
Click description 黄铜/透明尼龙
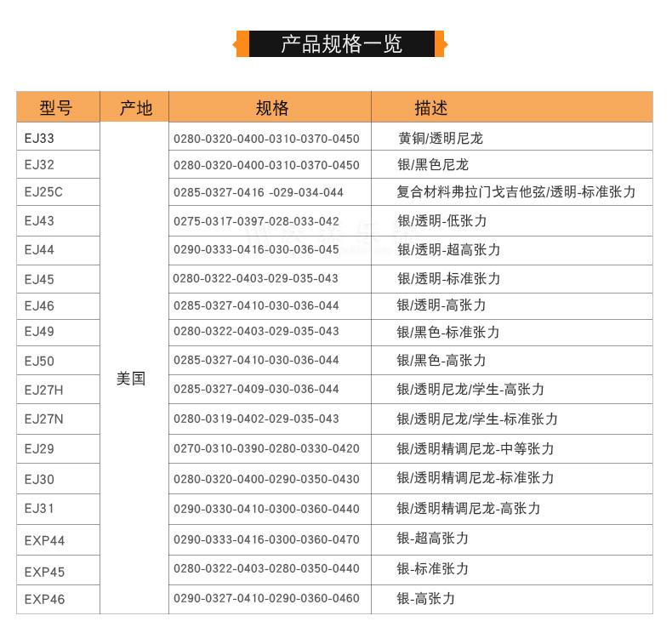click(441, 139)
